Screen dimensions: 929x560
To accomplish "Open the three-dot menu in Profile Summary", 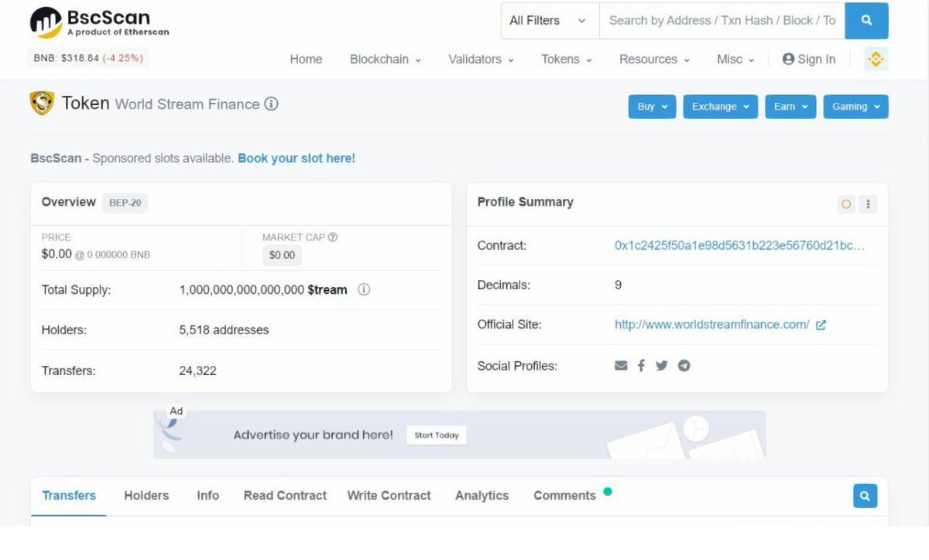I will tap(868, 204).
